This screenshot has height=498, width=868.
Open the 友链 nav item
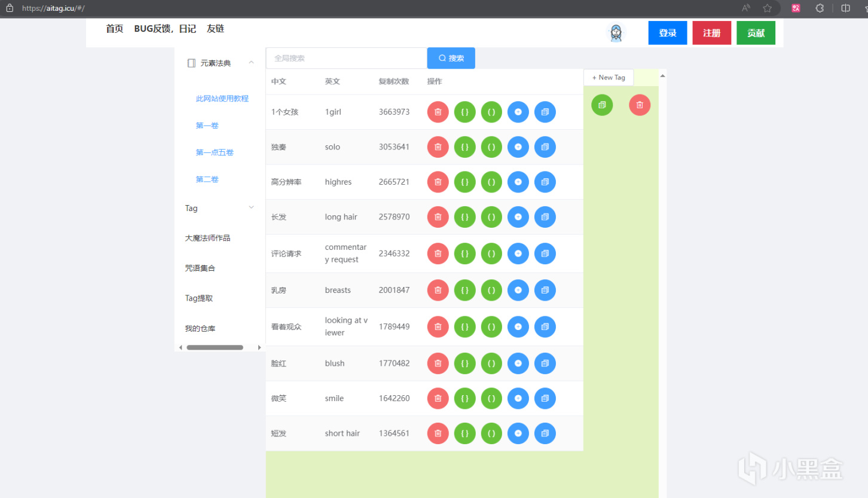[x=215, y=29]
